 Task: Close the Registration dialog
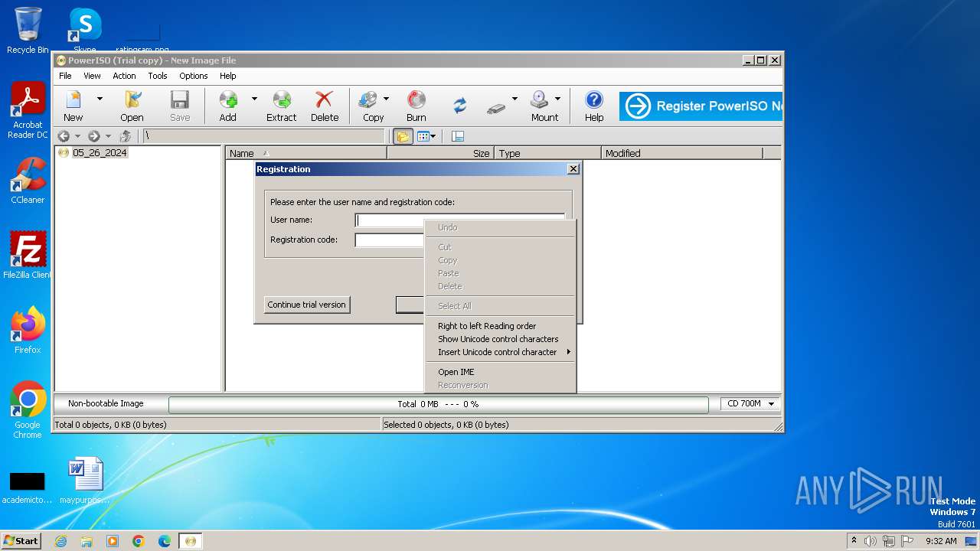click(573, 169)
